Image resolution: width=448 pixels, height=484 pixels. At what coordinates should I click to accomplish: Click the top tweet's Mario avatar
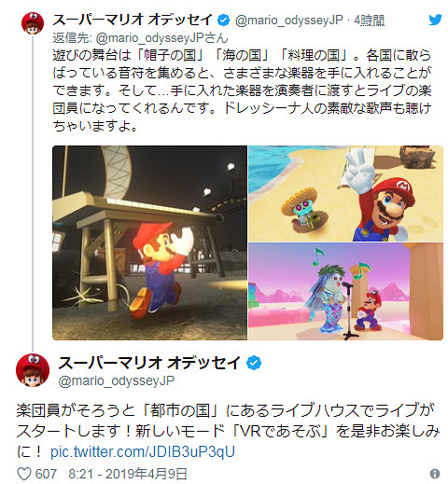[x=33, y=23]
